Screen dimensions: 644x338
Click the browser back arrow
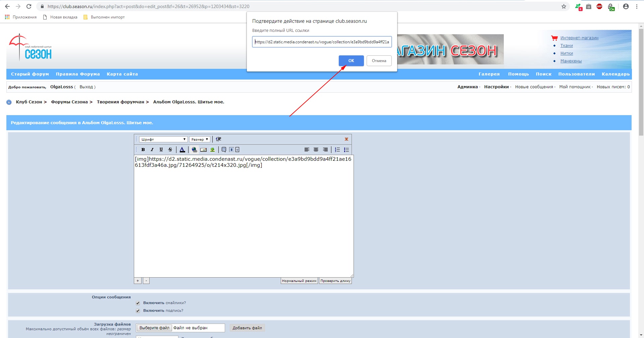[7, 6]
